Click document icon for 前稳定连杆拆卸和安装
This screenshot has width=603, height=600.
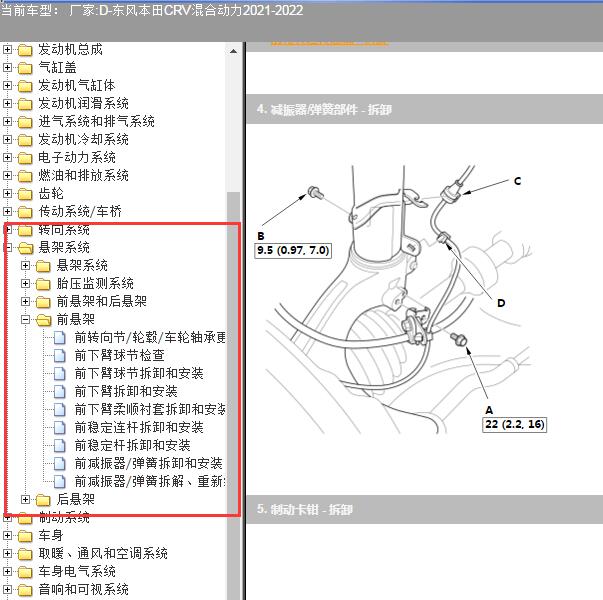click(x=60, y=428)
